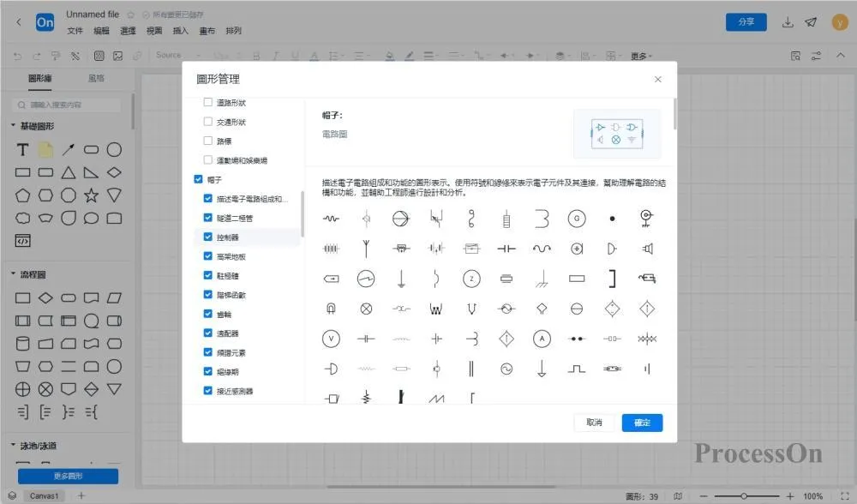Pick the sawtooth wave symbol

pos(436,399)
